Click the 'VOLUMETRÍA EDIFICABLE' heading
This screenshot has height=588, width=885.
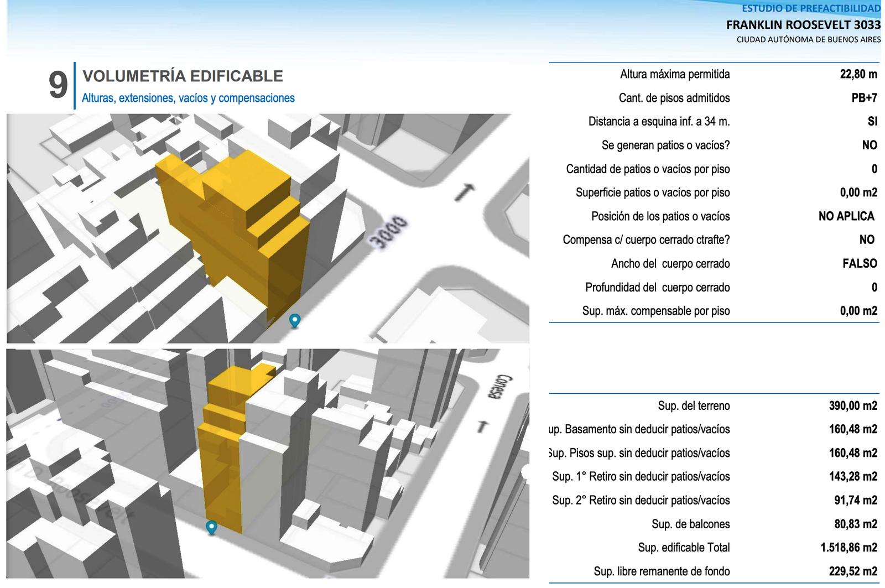point(183,76)
